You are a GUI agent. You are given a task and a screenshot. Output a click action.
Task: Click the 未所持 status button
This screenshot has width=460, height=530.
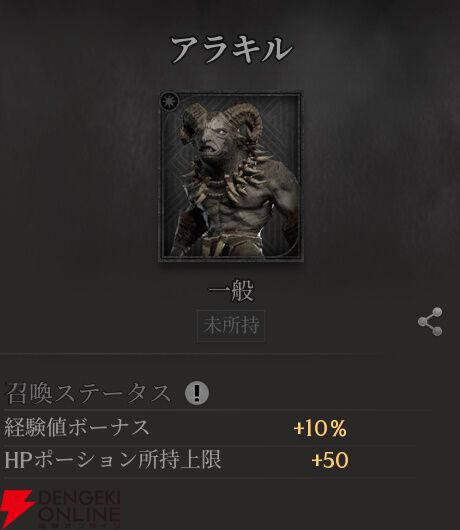pyautogui.click(x=231, y=326)
